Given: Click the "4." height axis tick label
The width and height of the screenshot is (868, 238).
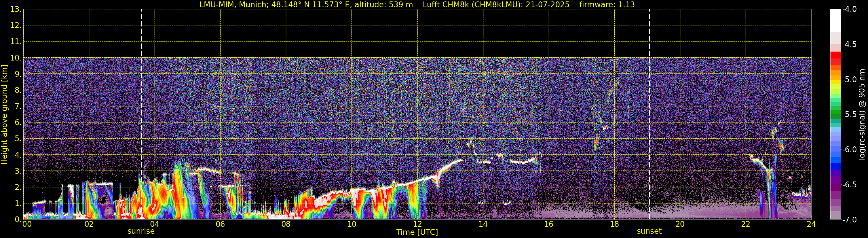Looking at the screenshot, I should [18, 155].
